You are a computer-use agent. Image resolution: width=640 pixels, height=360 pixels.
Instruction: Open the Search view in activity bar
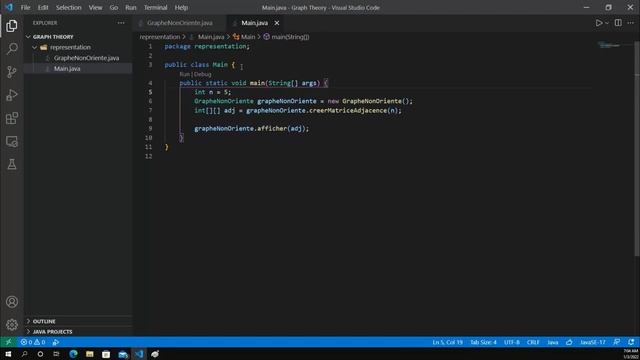coord(12,49)
